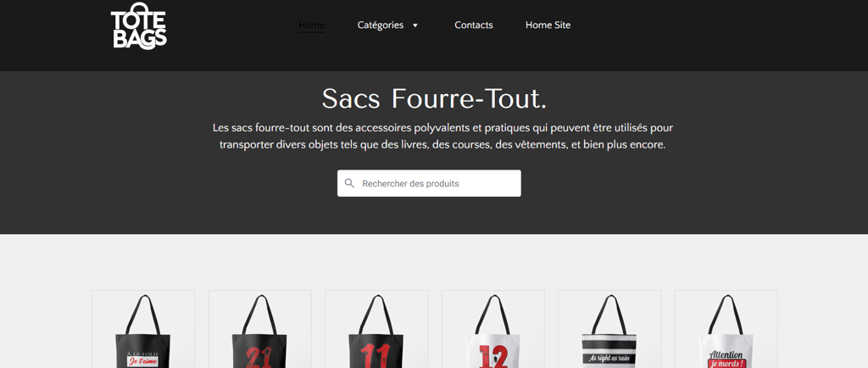868x368 pixels.
Task: Select the black tote bag numbered 11
Action: click(x=376, y=329)
